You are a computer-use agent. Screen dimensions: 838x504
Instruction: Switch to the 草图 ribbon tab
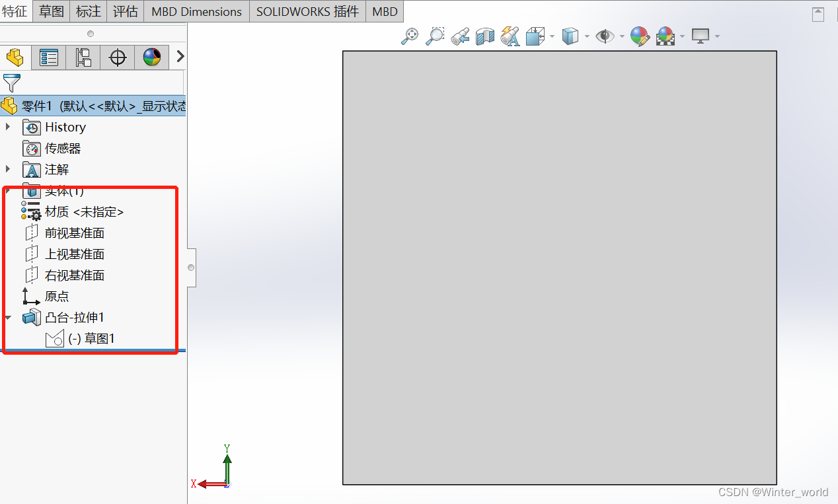pyautogui.click(x=50, y=11)
